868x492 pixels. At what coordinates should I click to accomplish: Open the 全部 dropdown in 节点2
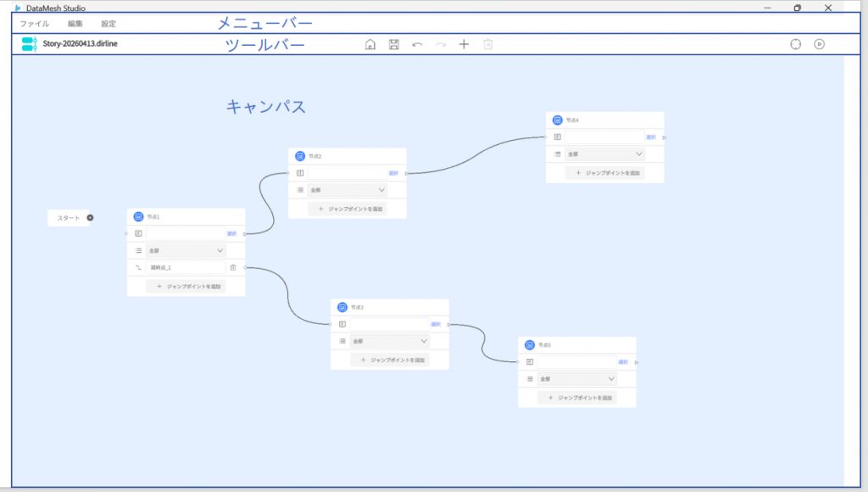pos(347,190)
